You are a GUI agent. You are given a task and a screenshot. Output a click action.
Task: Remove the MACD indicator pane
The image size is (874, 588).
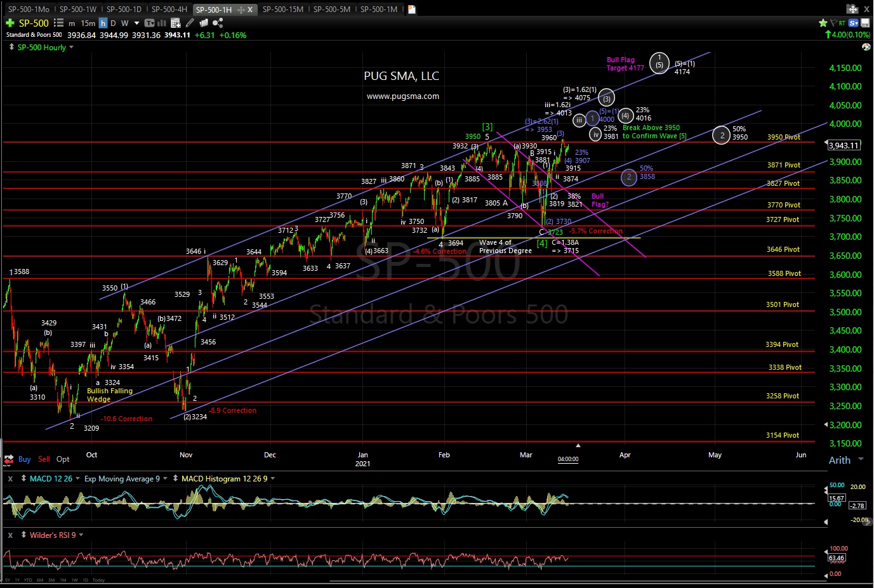coord(10,478)
